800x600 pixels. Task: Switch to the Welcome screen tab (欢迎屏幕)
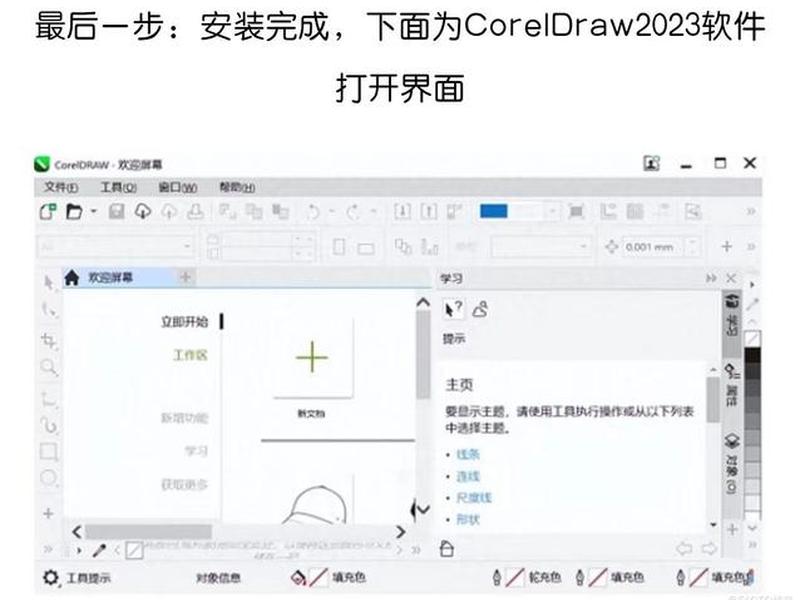coord(110,278)
